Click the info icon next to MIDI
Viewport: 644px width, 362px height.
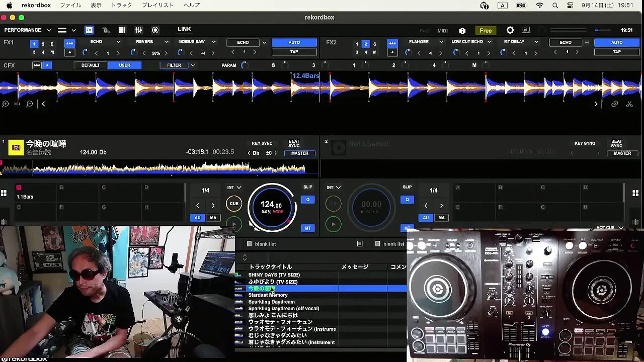[x=462, y=31]
